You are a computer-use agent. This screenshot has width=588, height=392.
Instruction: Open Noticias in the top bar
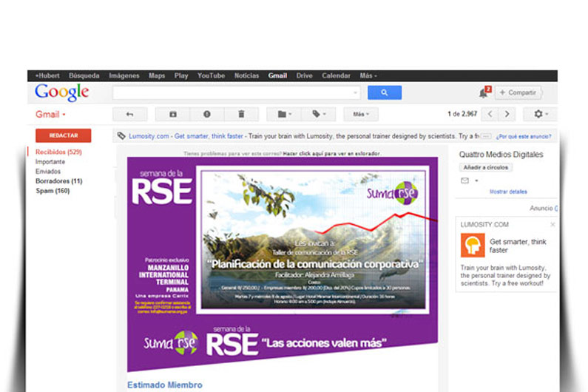click(x=246, y=75)
